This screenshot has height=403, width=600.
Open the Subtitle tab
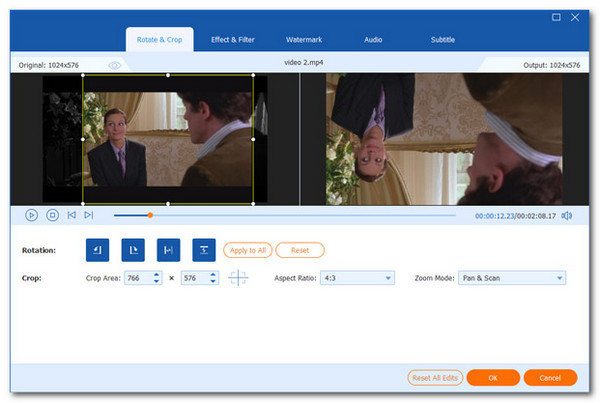coord(443,39)
